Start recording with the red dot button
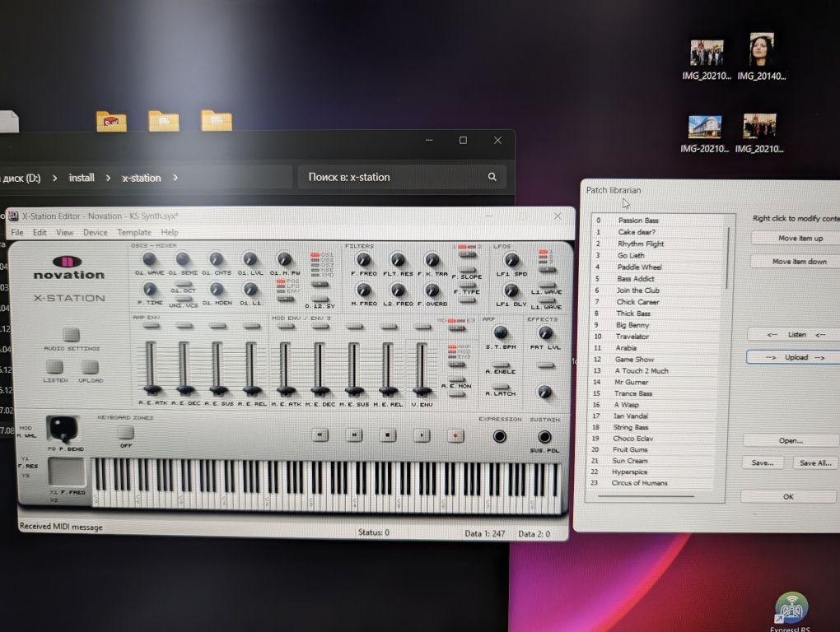The width and height of the screenshot is (840, 632). [x=455, y=435]
